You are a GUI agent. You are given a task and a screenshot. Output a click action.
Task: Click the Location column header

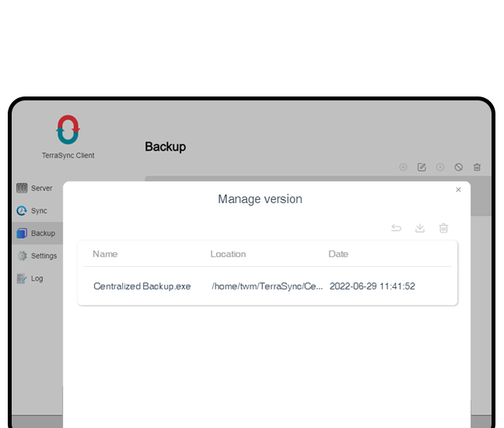point(228,254)
